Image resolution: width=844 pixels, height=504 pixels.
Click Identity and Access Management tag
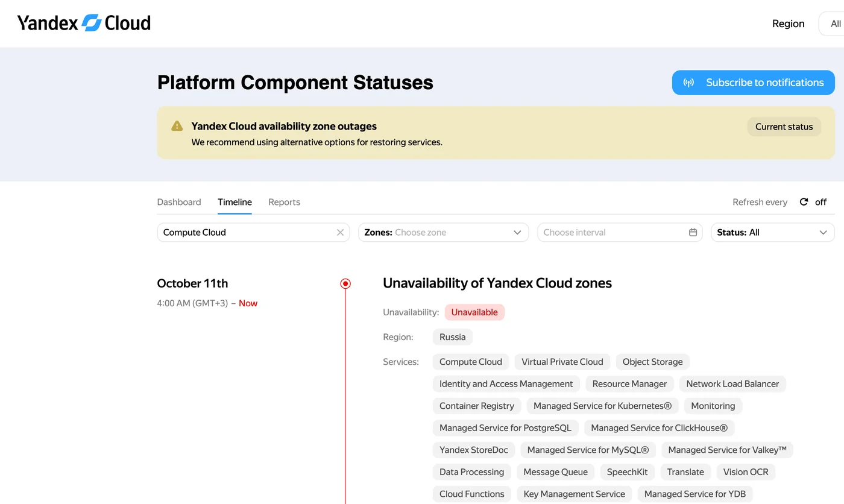(506, 384)
